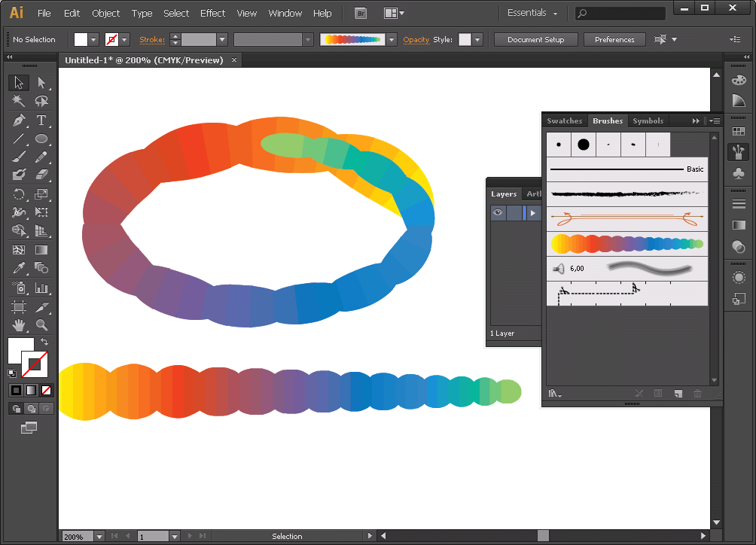Screen dimensions: 756x545
Task: Expand the layer disclosure triangle
Action: click(533, 213)
